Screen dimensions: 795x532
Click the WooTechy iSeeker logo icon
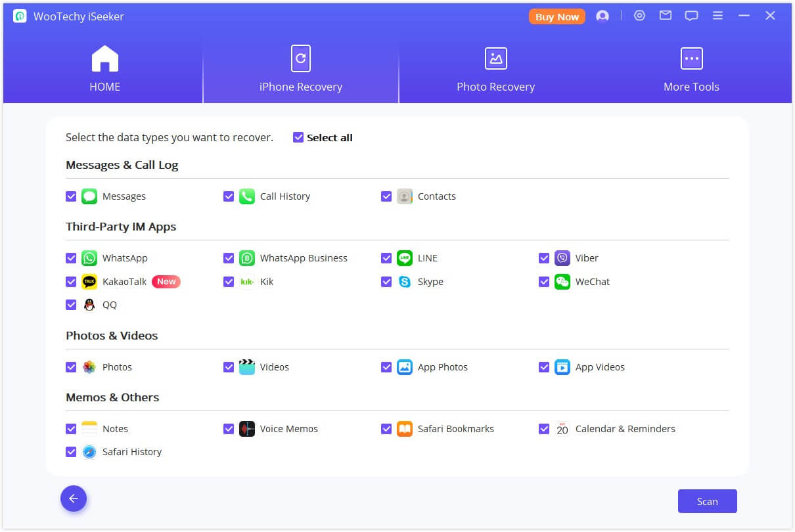(x=20, y=16)
